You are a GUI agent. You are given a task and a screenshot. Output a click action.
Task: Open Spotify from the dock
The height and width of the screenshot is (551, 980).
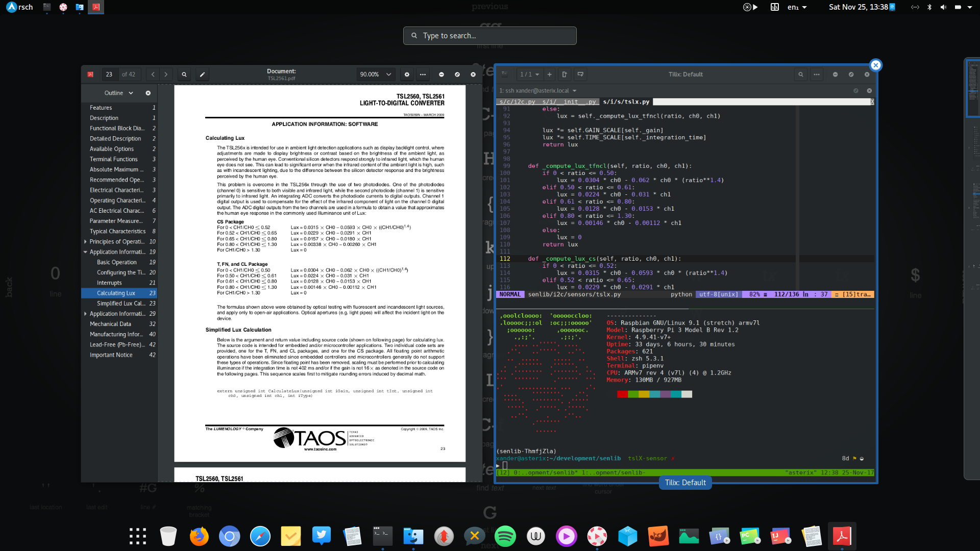click(x=505, y=536)
